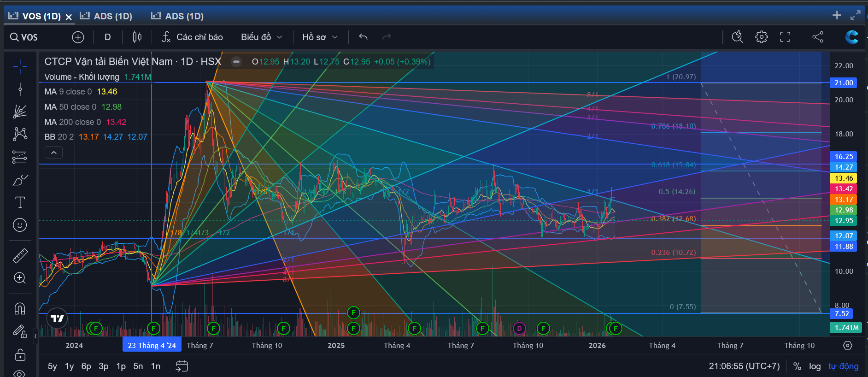Screen dimensions: 868x377
Task: Redo the last chart action
Action: (387, 37)
